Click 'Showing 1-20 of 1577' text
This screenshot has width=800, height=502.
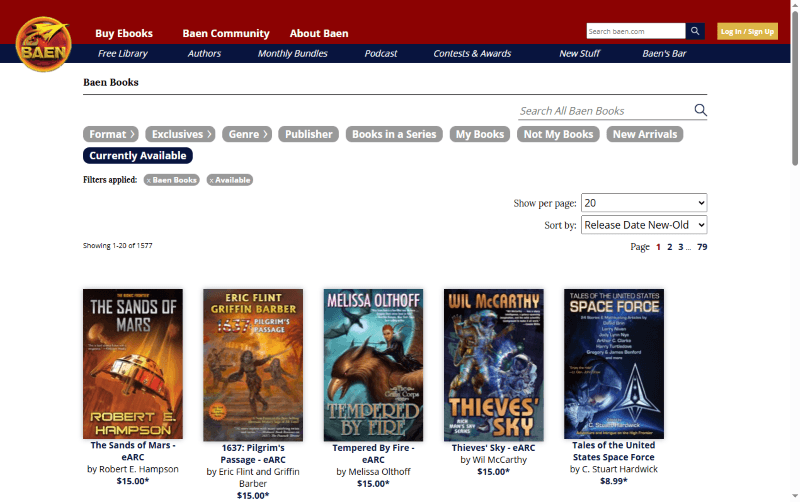tap(118, 245)
